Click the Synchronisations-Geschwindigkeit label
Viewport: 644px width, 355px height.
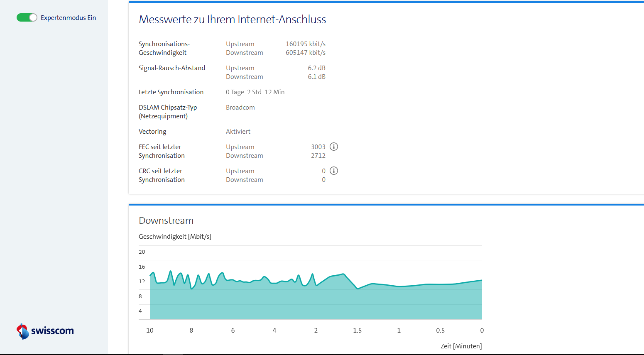tap(164, 48)
